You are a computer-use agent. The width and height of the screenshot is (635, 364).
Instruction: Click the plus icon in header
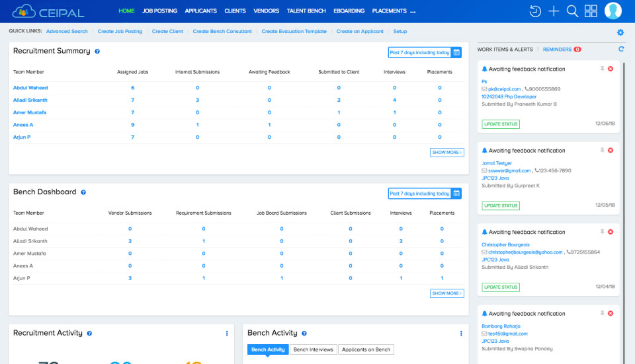click(554, 11)
